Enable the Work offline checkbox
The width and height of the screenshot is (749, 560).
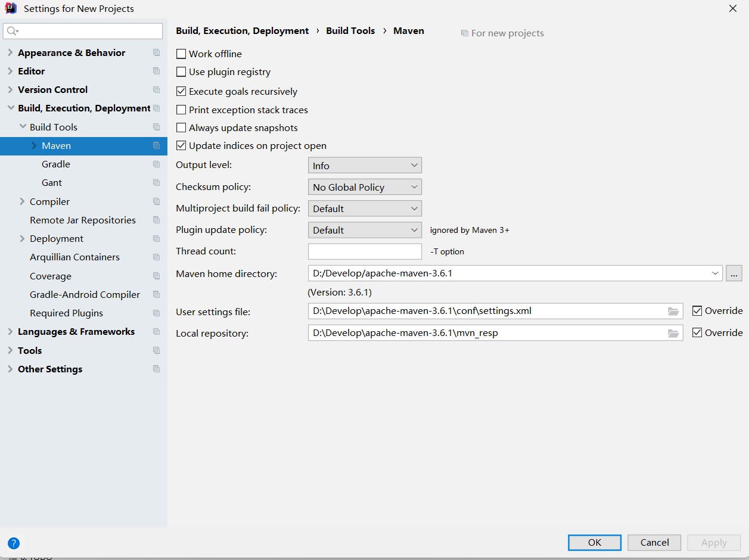tap(181, 54)
